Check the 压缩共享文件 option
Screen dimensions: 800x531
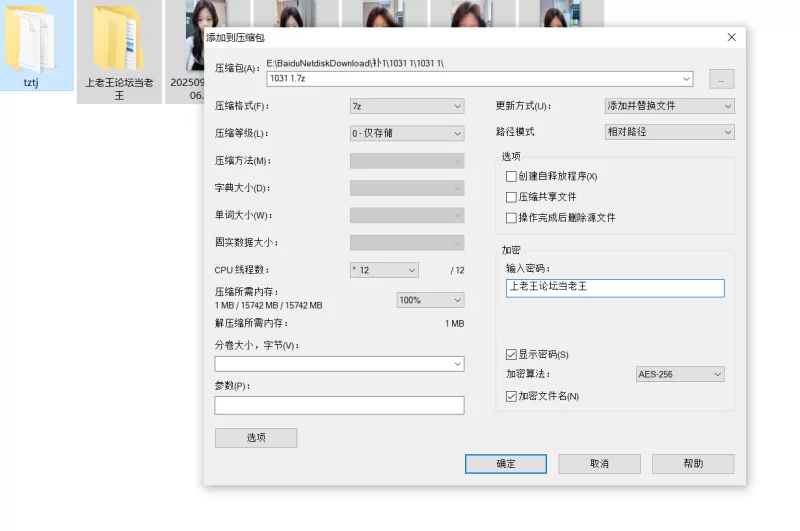tap(512, 197)
